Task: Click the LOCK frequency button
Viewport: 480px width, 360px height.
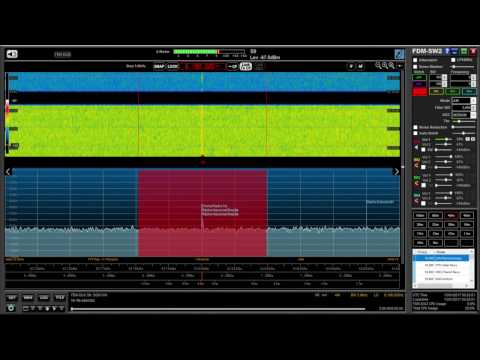Action: (x=172, y=67)
